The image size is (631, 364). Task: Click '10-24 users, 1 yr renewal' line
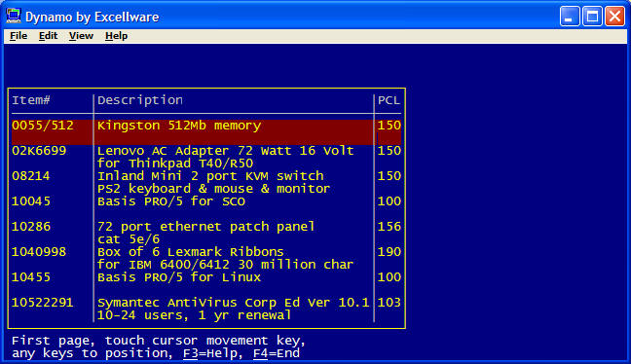194,315
